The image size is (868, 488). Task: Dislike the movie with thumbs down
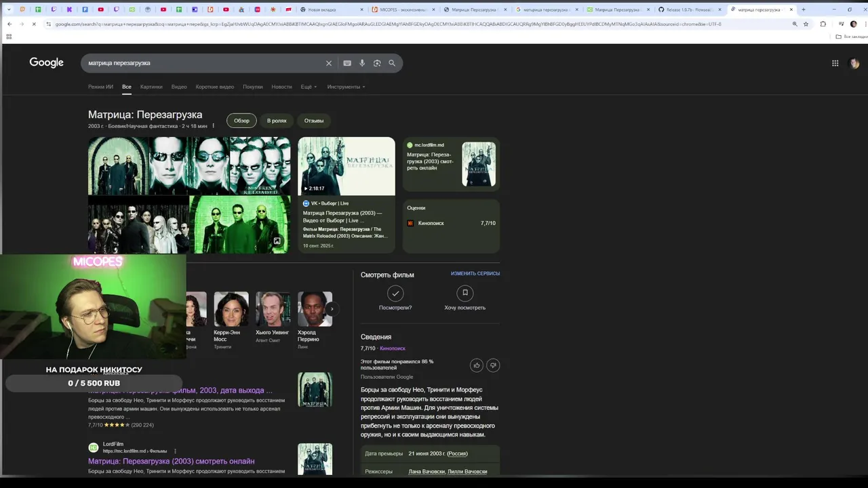point(493,365)
